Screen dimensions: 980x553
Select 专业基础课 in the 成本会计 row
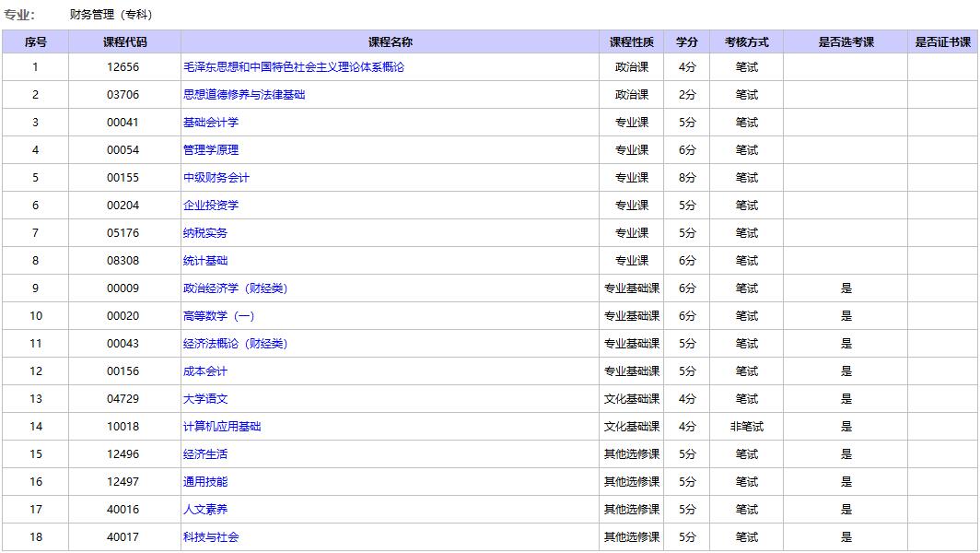(631, 371)
